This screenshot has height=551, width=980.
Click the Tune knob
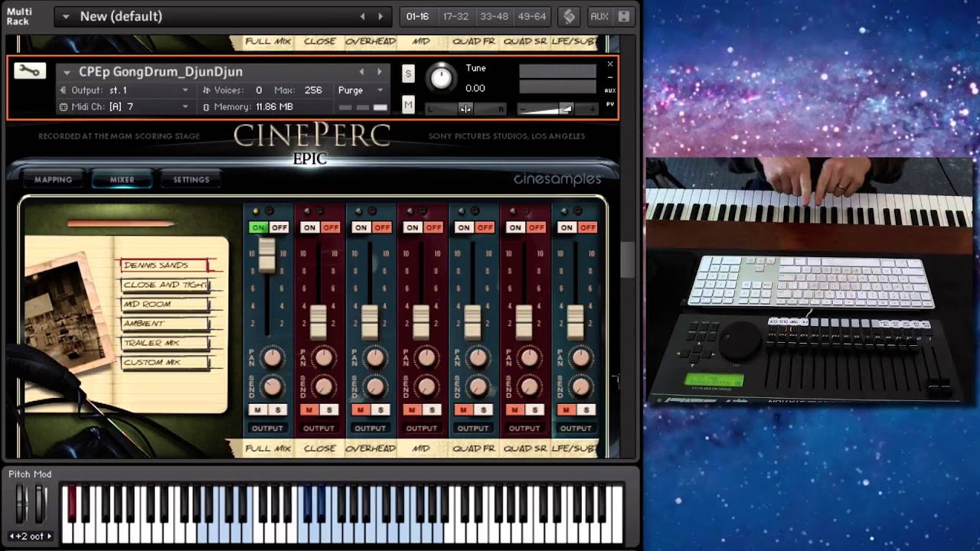[442, 77]
